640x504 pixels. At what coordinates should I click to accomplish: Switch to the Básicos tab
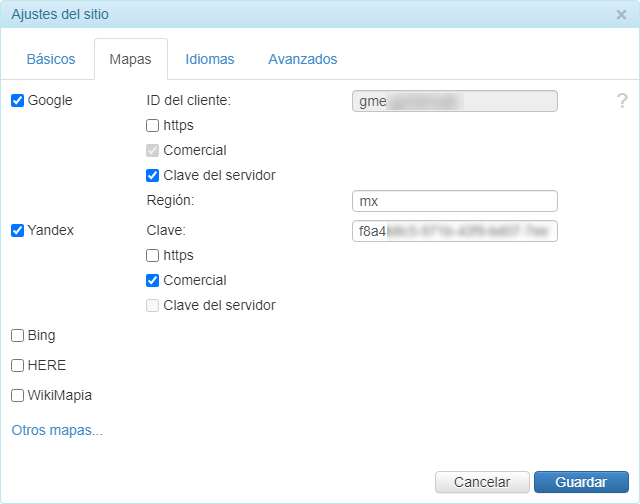pyautogui.click(x=51, y=59)
